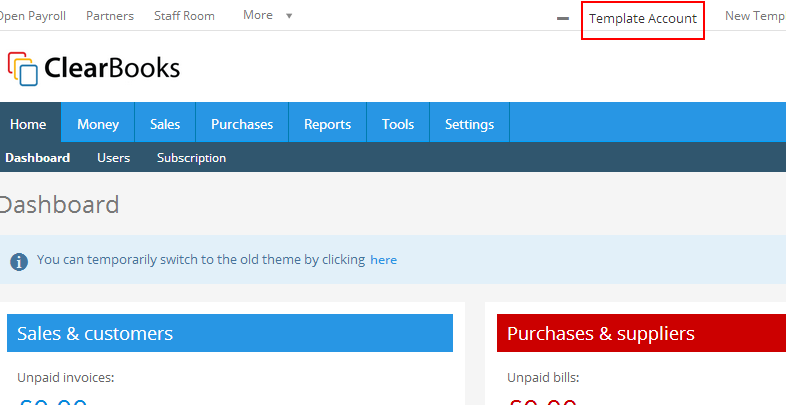The height and width of the screenshot is (405, 786).
Task: Click the Sales & customers panel header
Action: pyautogui.click(x=229, y=334)
